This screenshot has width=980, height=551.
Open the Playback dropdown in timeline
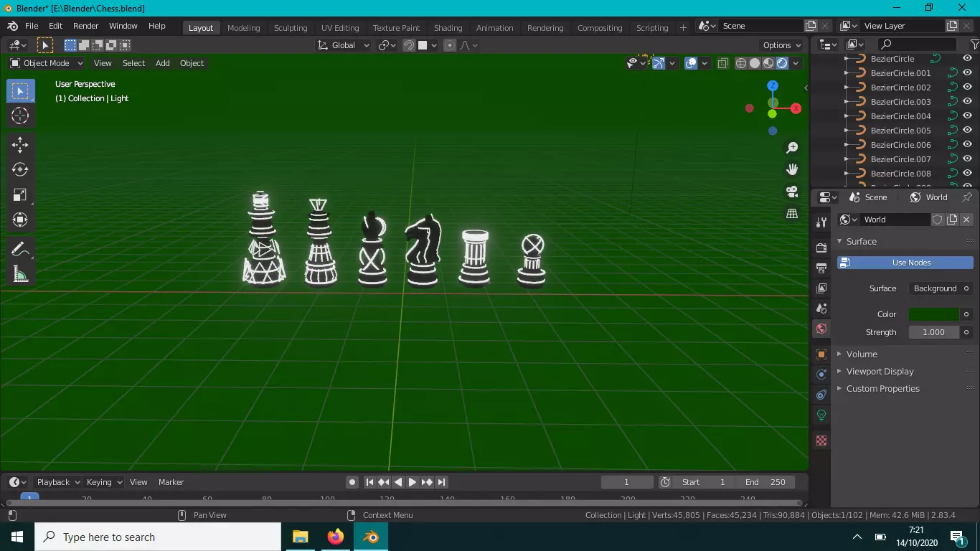[x=59, y=482]
